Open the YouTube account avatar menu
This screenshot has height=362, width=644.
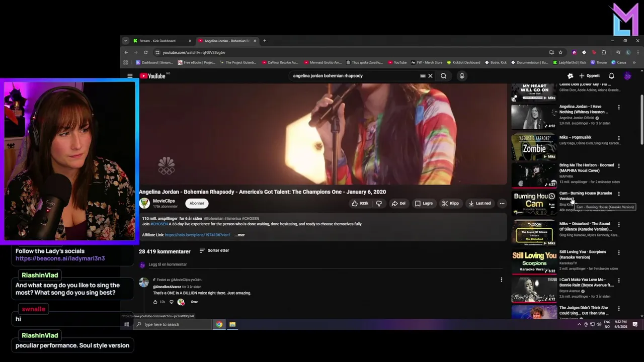pyautogui.click(x=627, y=76)
